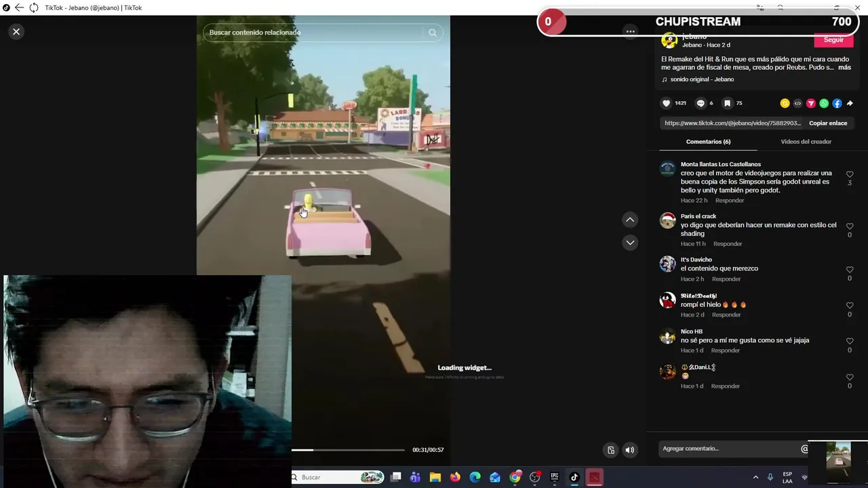Focus the 'Buscar contenido relacionado' search field
Screen dimensions: 868x488
313,33
